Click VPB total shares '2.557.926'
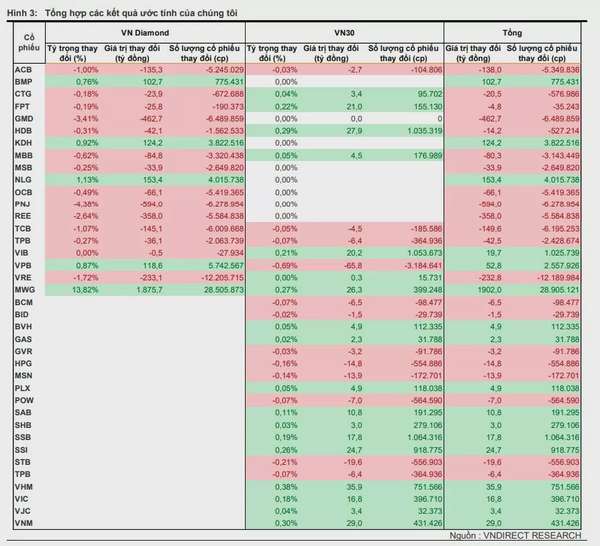Image resolution: width=600 pixels, height=546 pixels. [x=562, y=266]
